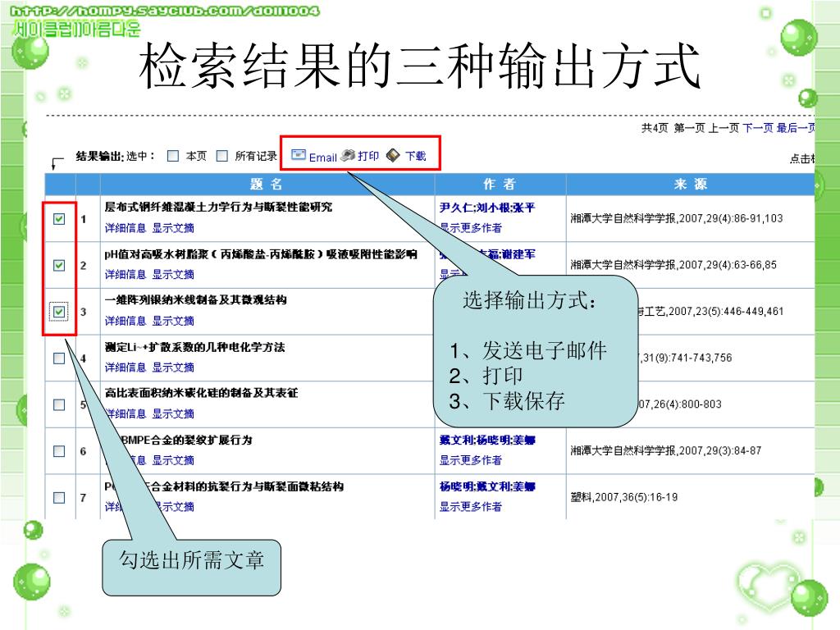Click source 湘潭大学自然科学学报,2007,29(4):63-66,85
Screen dimensions: 840x630
pos(673,265)
